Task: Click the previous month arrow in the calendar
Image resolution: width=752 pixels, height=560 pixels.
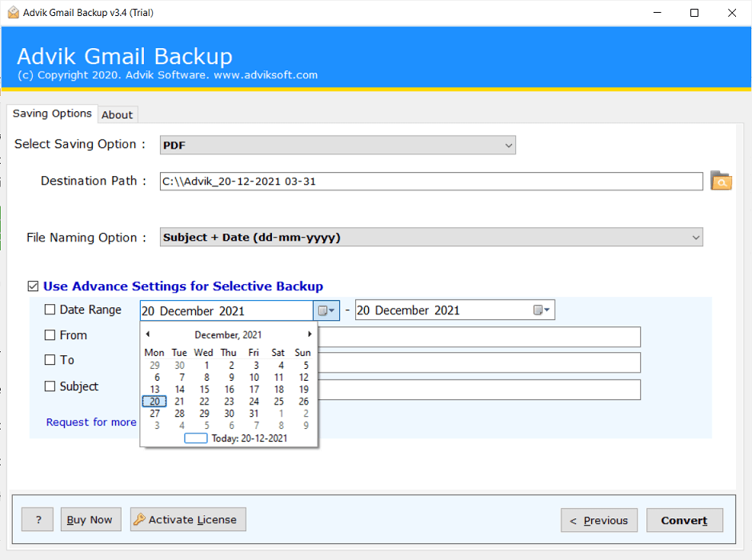Action: click(147, 334)
